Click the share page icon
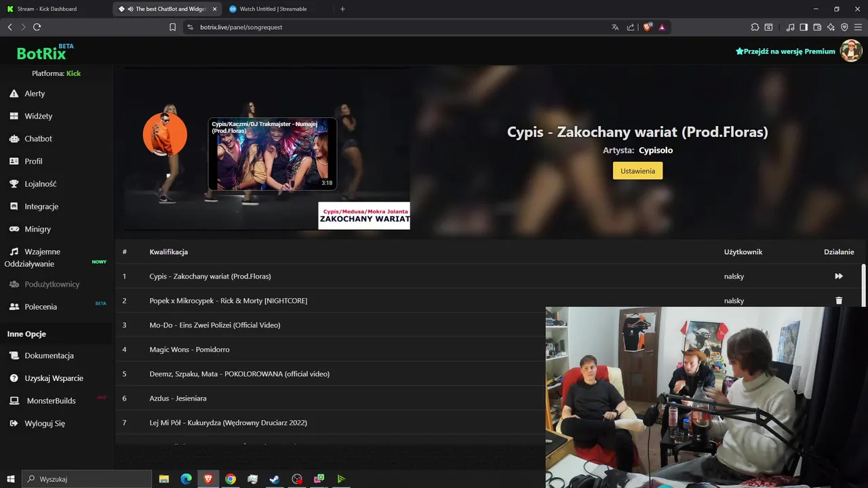 [631, 27]
